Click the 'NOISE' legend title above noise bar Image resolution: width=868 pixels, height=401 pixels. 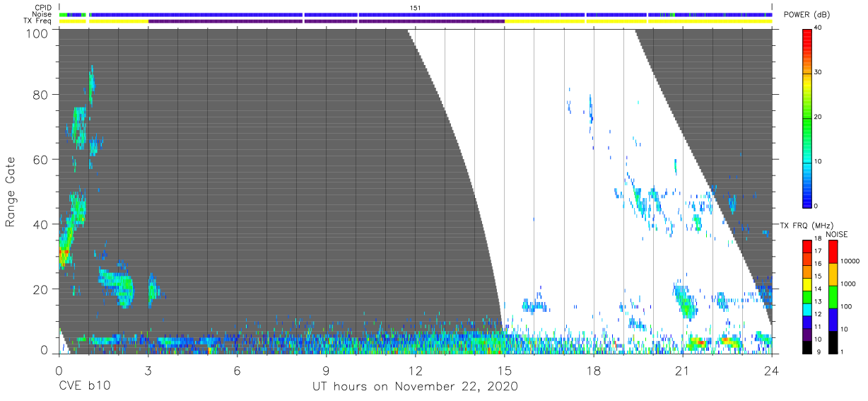[x=836, y=234]
